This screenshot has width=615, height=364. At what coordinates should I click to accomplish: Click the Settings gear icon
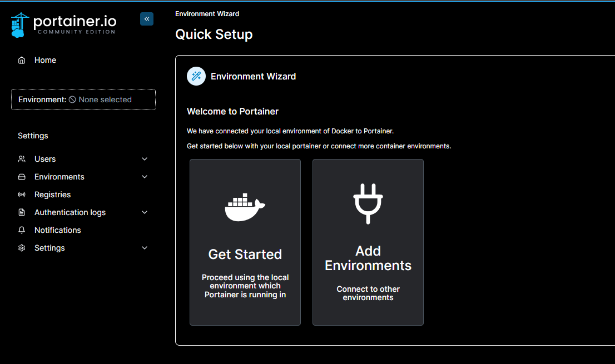[x=22, y=248]
